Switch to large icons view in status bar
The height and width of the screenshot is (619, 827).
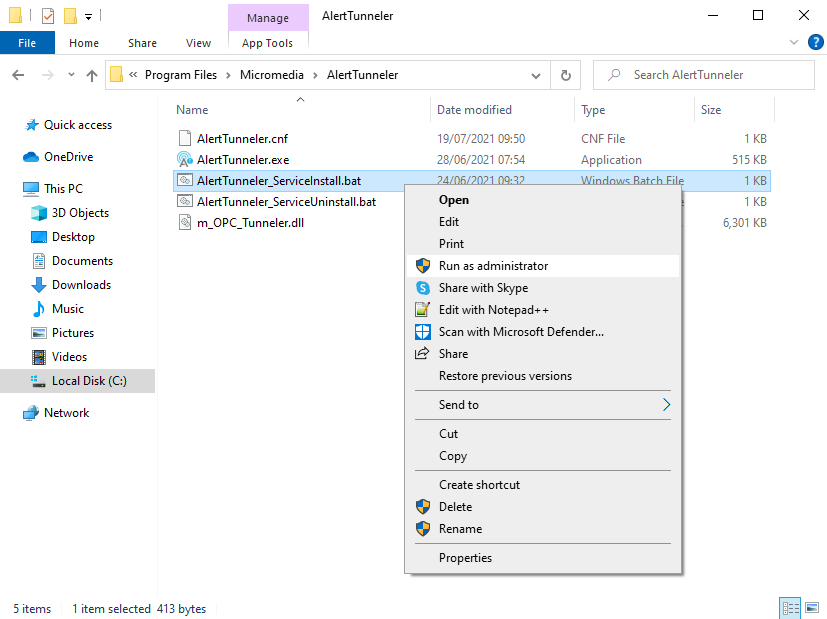click(812, 608)
